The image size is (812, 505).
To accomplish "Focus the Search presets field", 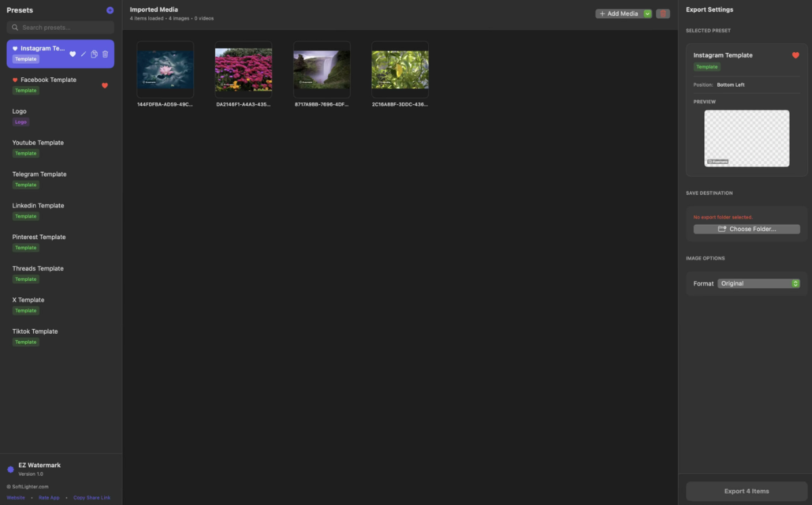I will tap(61, 28).
